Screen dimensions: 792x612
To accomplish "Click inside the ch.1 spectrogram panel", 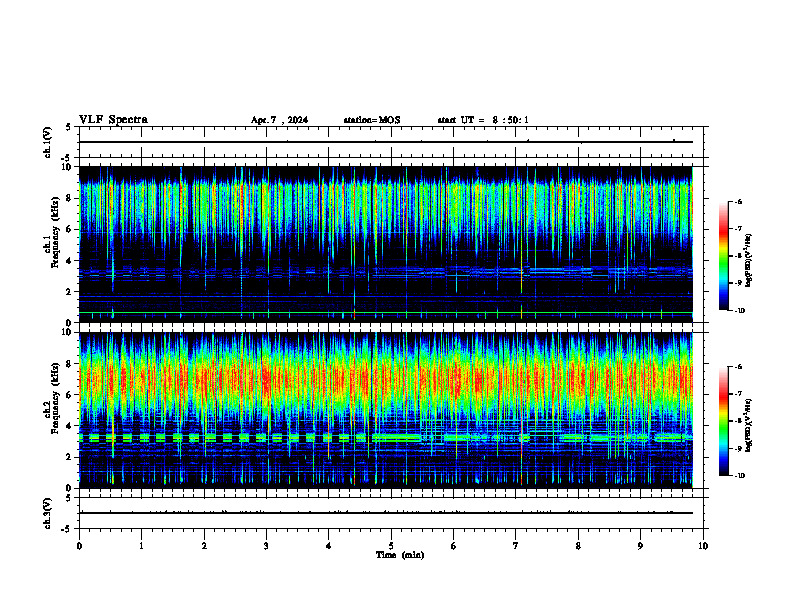I will point(386,244).
